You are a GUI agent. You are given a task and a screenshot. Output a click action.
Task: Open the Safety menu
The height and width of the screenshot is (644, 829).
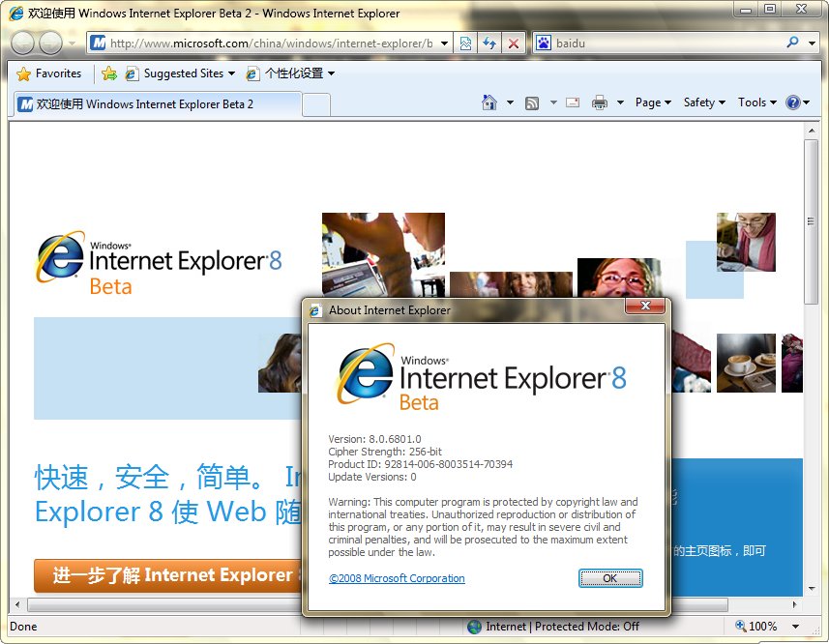[x=703, y=102]
